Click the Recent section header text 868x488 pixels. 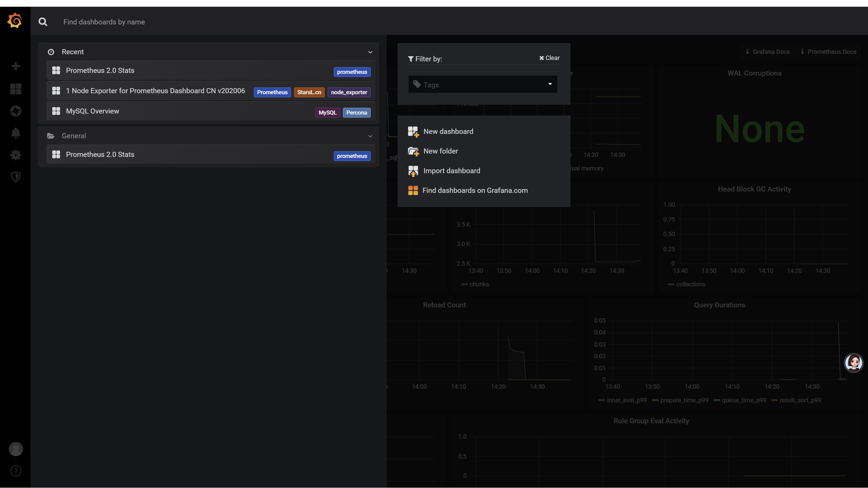click(73, 52)
